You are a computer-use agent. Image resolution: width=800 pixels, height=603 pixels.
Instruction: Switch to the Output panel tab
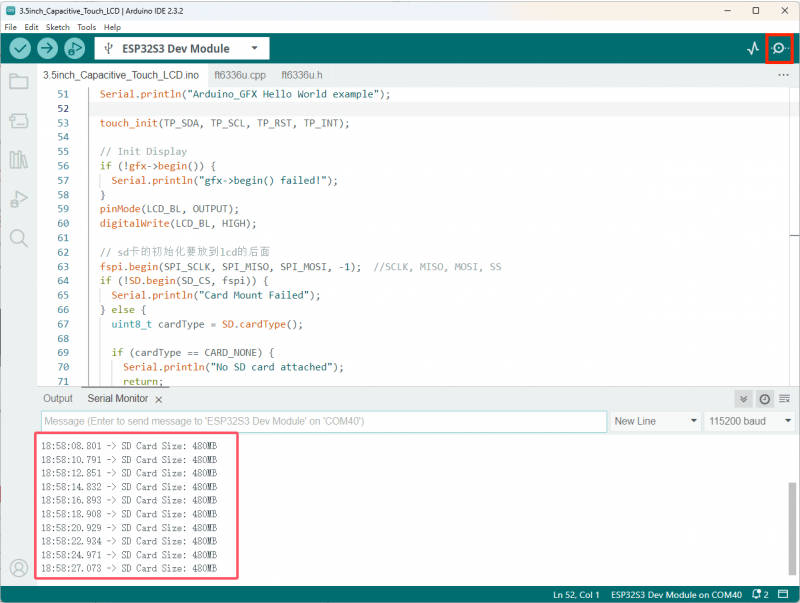click(58, 398)
